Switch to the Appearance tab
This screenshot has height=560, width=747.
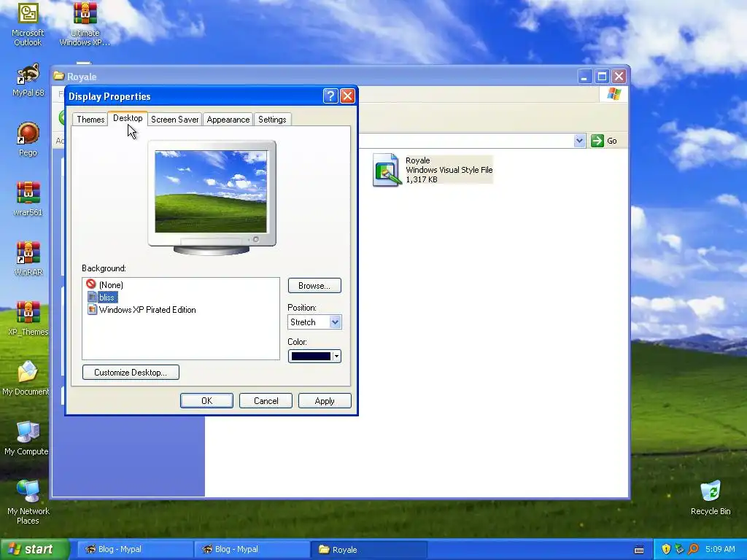pos(228,120)
